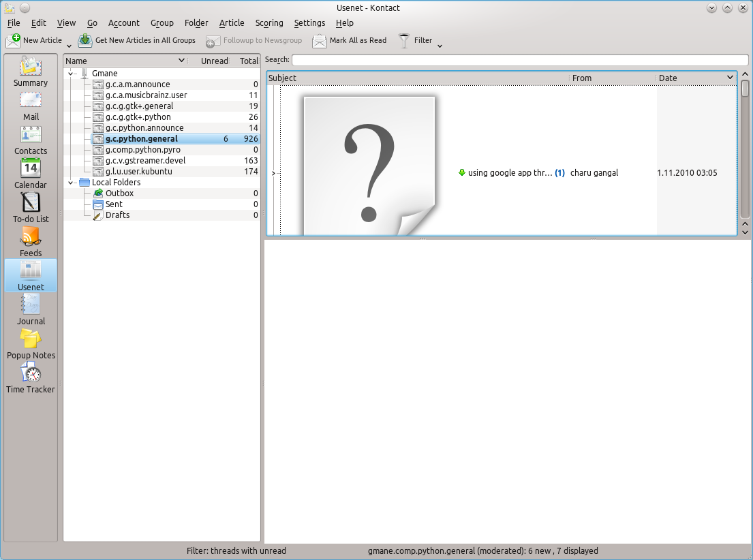Viewport: 753px width, 560px height.
Task: Switch to the Mail component icon
Action: [x=31, y=106]
